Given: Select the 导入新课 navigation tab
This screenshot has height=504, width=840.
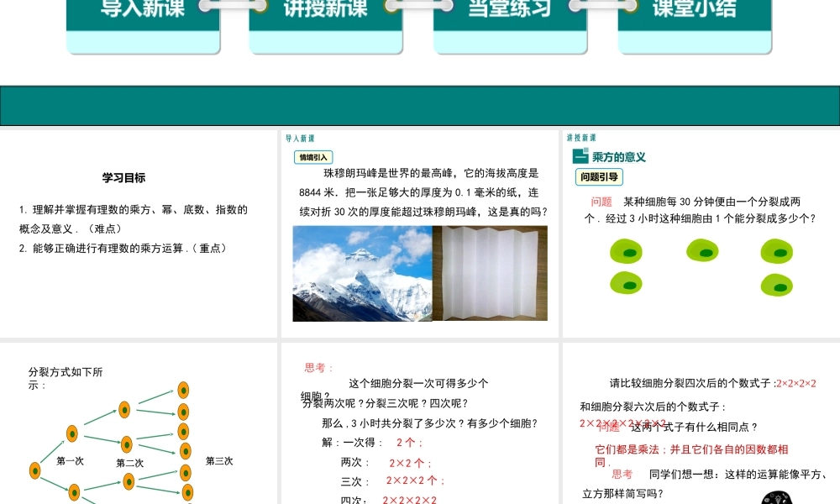Looking at the screenshot, I should click(x=143, y=26).
